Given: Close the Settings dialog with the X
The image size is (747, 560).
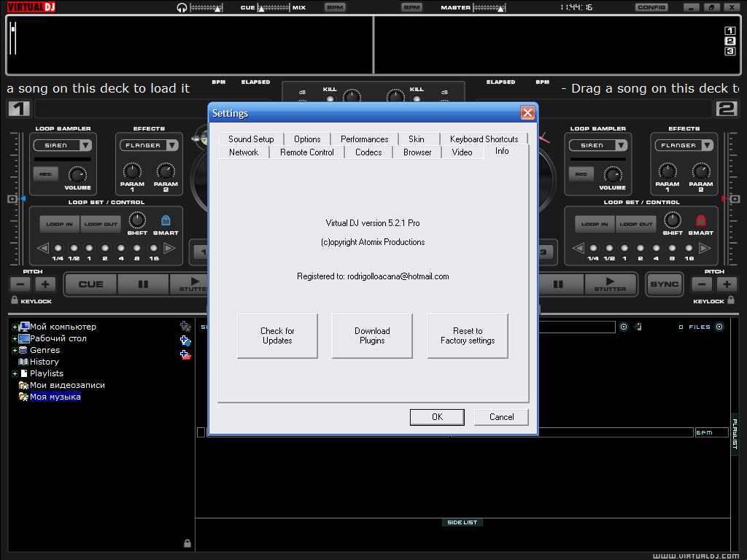Looking at the screenshot, I should tap(527, 113).
